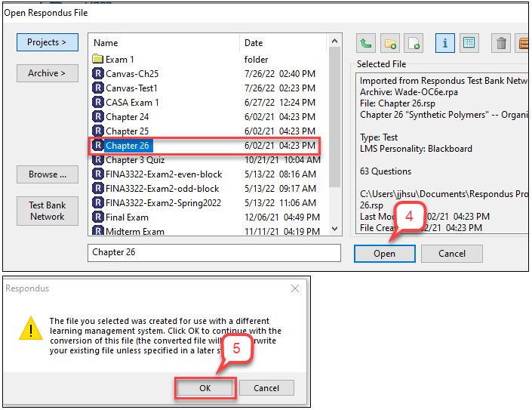Open the Test Bank Network button
Image resolution: width=532 pixels, height=410 pixels.
pyautogui.click(x=47, y=211)
